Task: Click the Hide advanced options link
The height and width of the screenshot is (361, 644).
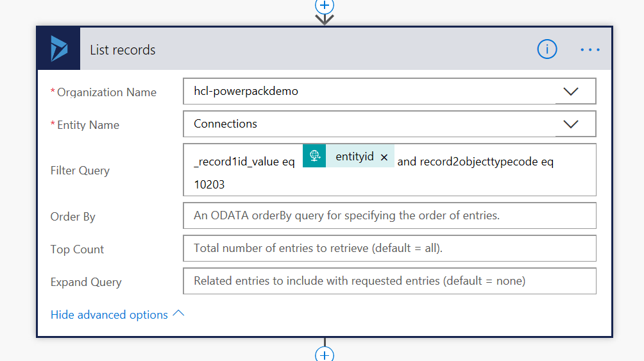Action: pyautogui.click(x=109, y=315)
